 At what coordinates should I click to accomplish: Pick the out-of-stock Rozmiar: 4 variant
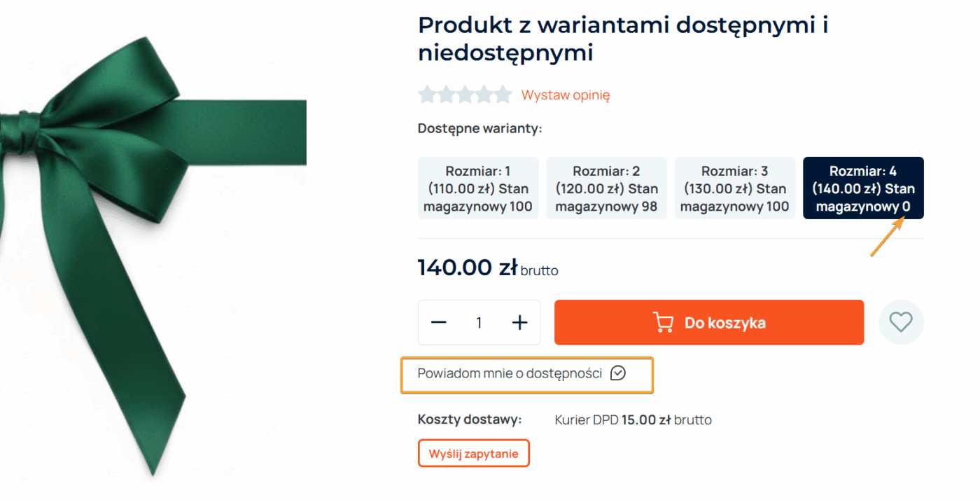tap(863, 188)
